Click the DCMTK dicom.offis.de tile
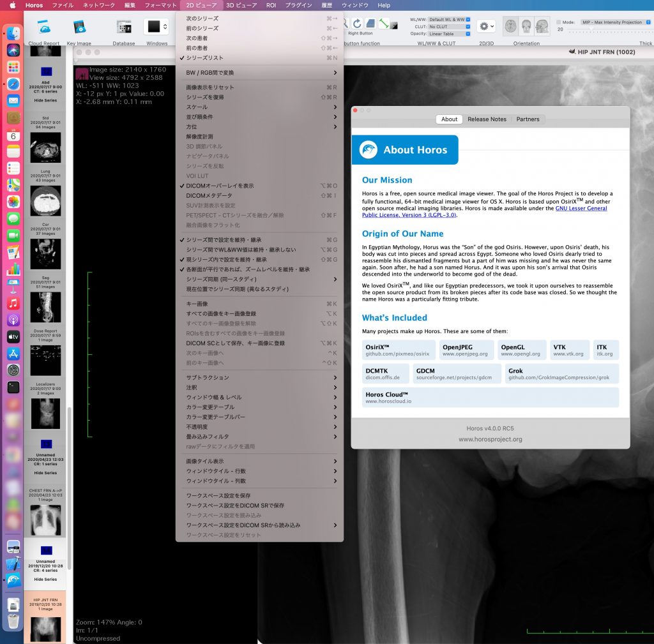This screenshot has width=654, height=644. click(x=386, y=374)
